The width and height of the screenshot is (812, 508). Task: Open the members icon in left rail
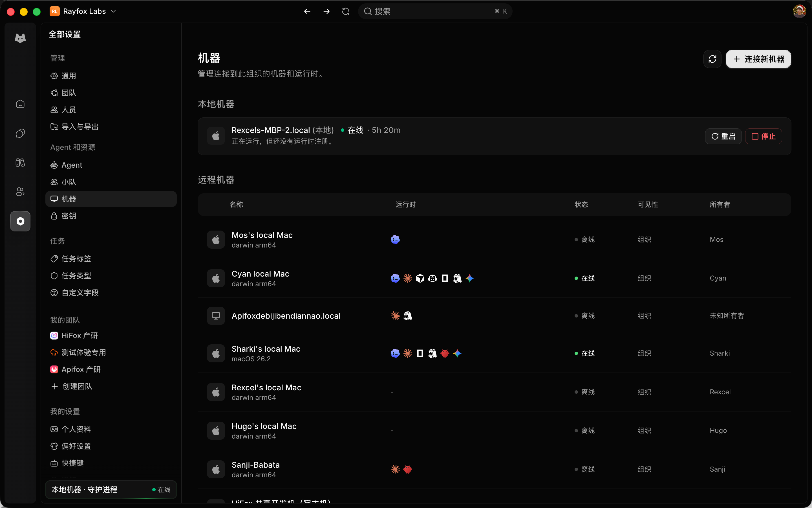(x=20, y=192)
